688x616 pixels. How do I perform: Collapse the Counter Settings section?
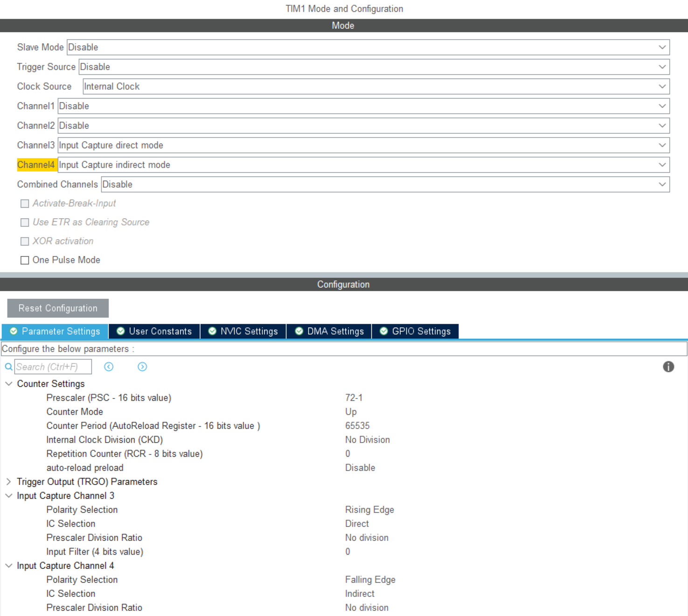pyautogui.click(x=8, y=384)
